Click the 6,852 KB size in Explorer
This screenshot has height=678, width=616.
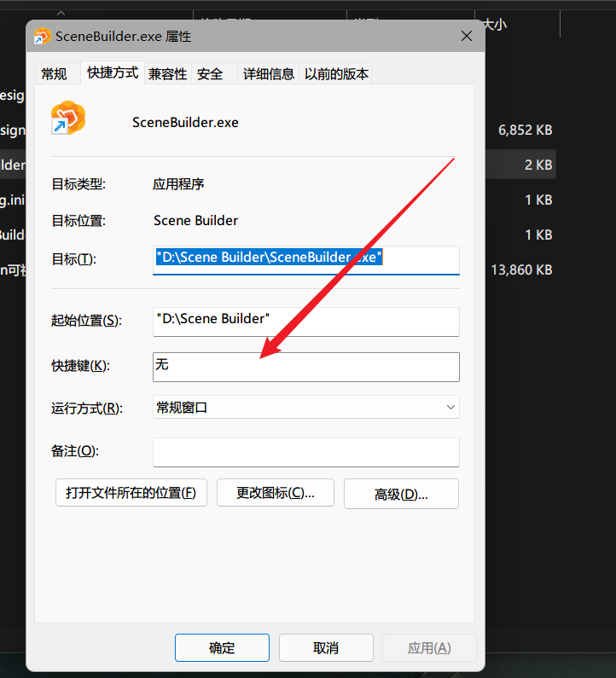point(526,130)
